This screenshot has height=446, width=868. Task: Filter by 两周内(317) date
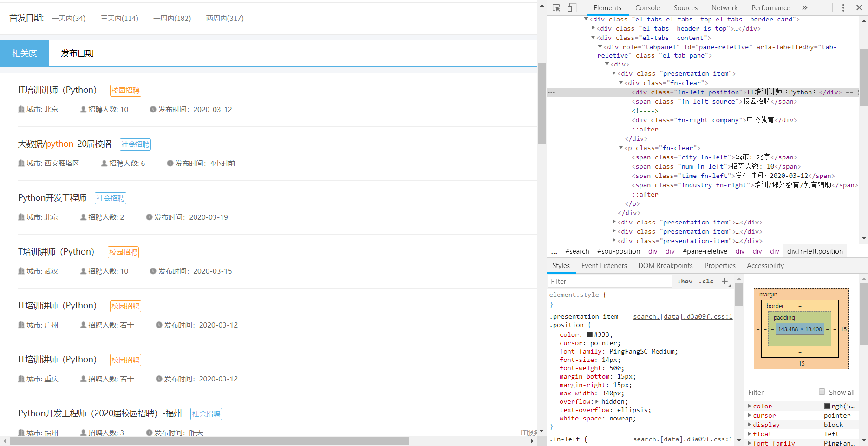[225, 18]
